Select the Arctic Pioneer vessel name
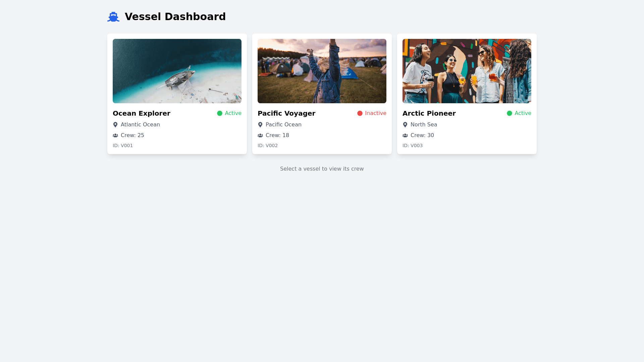 click(x=429, y=113)
